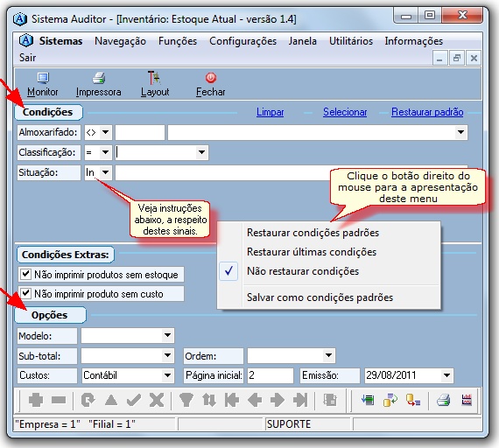Image resolution: width=499 pixels, height=448 pixels.
Task: Open the Configurações menu
Action: pos(242,41)
